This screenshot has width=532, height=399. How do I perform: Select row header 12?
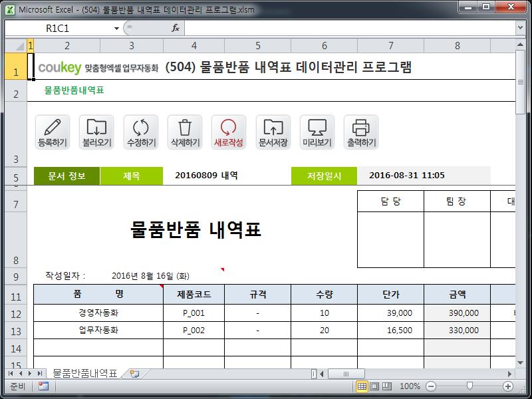pyautogui.click(x=16, y=313)
